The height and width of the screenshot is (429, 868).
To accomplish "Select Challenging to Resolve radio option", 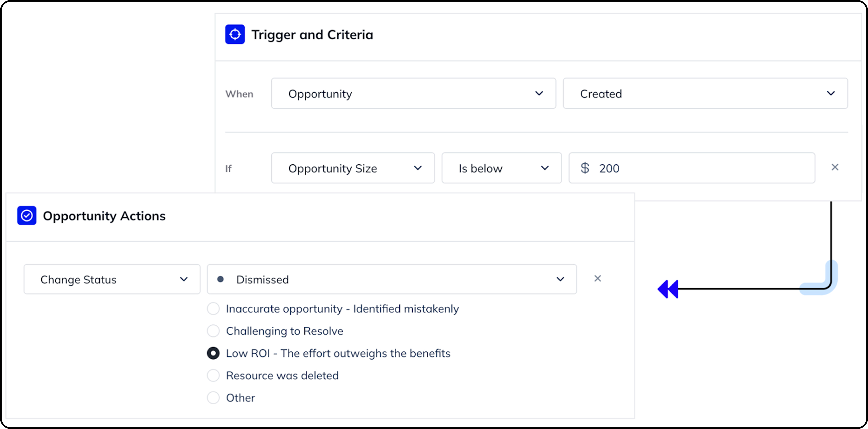I will [x=213, y=331].
